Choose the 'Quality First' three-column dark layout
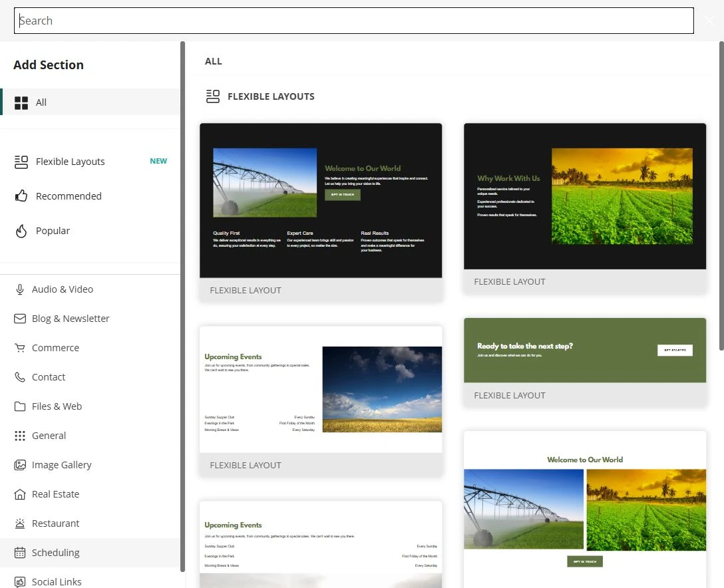 pos(321,212)
